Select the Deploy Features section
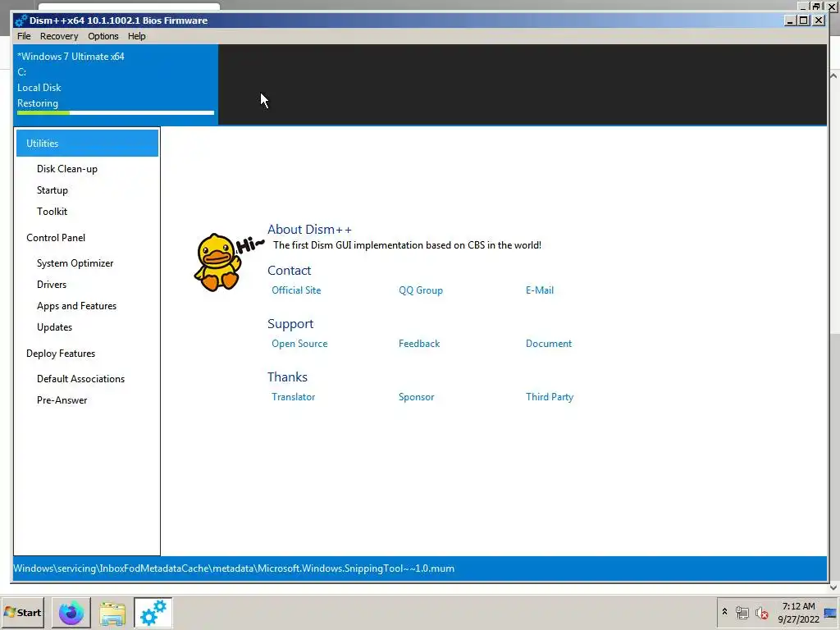This screenshot has height=630, width=840. tap(61, 354)
